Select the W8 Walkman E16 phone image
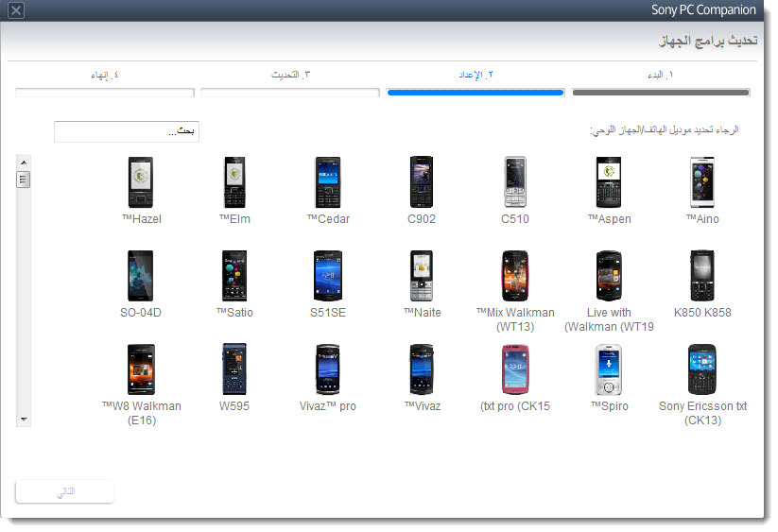Viewport: 778px width, 532px height. (x=141, y=369)
